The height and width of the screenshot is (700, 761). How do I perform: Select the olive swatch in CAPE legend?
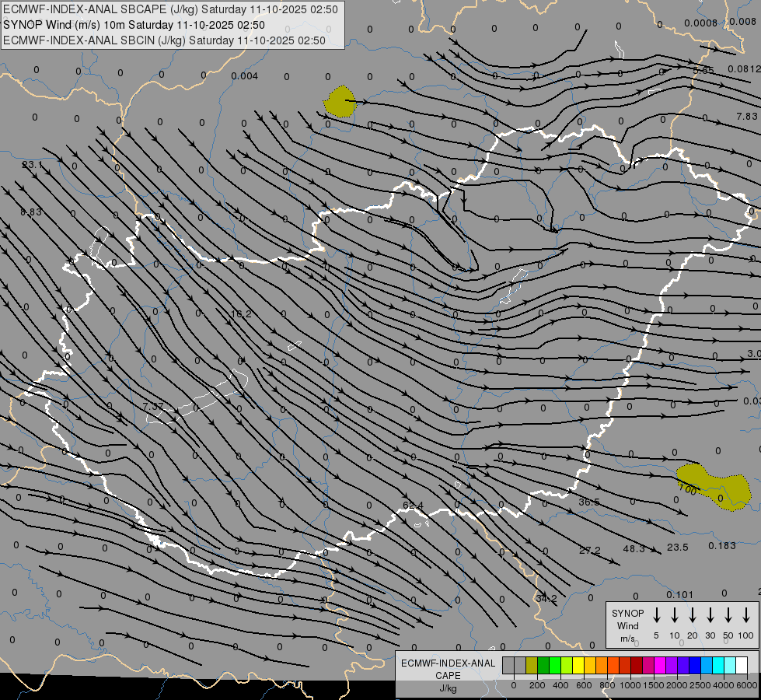pyautogui.click(x=532, y=665)
